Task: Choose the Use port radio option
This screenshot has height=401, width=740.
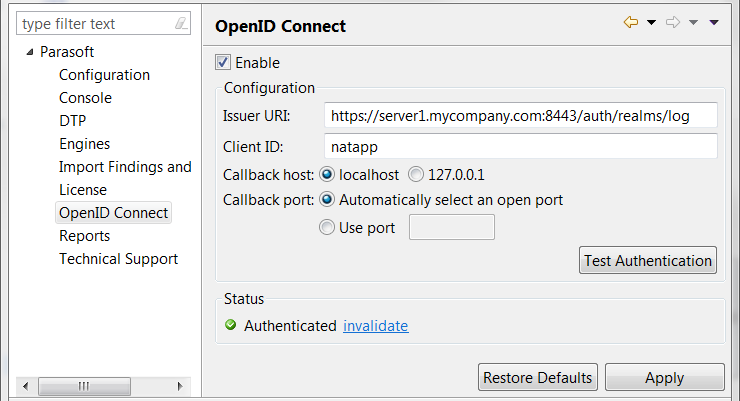Action: coord(327,227)
